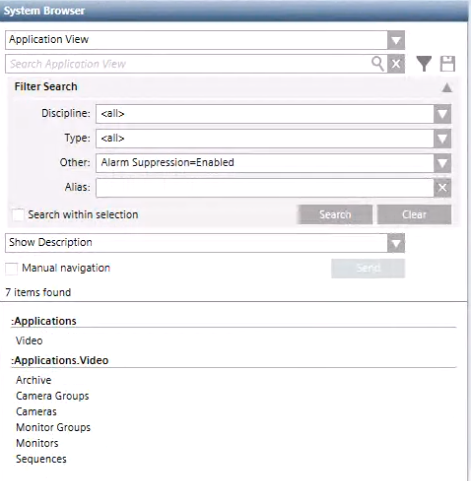Enable Search within selection checkbox

(x=18, y=214)
